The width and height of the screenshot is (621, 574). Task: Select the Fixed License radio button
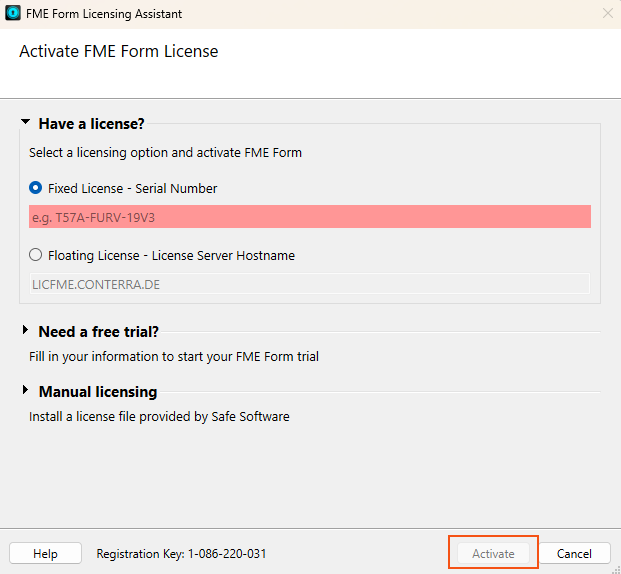coord(35,188)
